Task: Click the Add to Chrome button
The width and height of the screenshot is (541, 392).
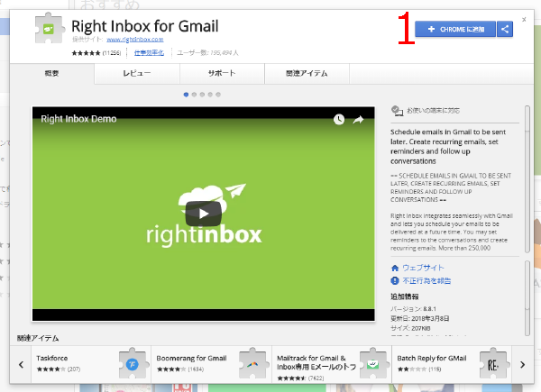Action: point(455,30)
